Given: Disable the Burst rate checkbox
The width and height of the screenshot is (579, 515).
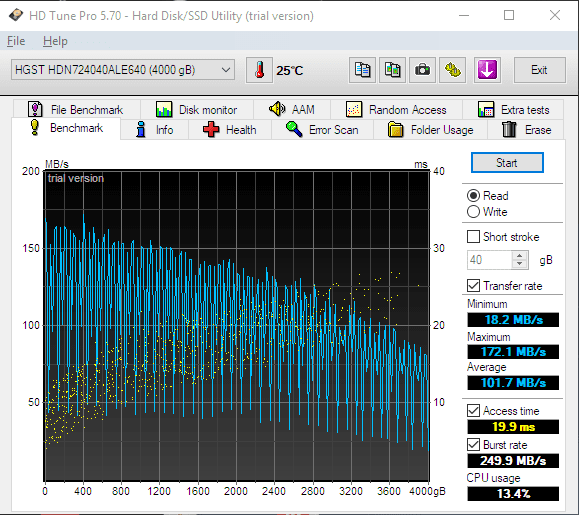Looking at the screenshot, I should 473,444.
